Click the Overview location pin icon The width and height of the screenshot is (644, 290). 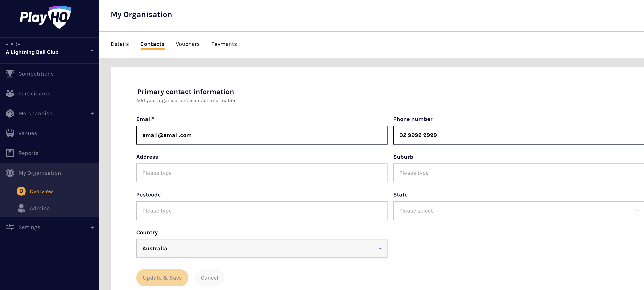[21, 192]
